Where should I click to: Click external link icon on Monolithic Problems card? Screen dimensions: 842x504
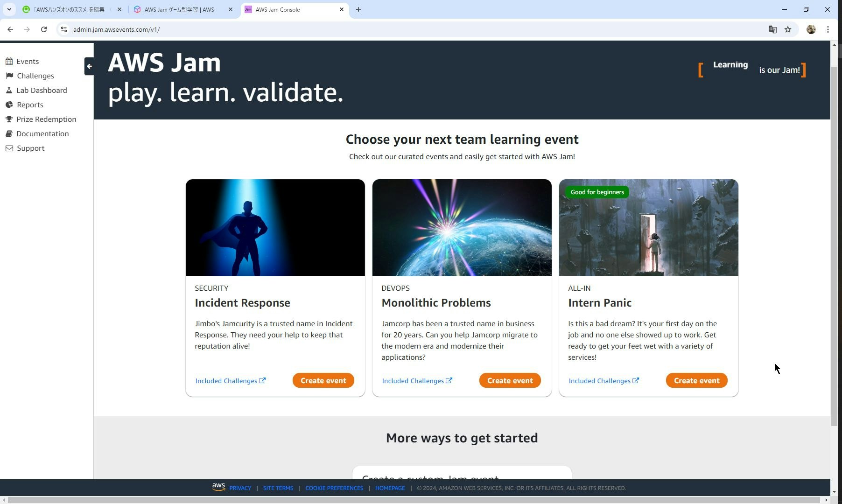click(449, 380)
